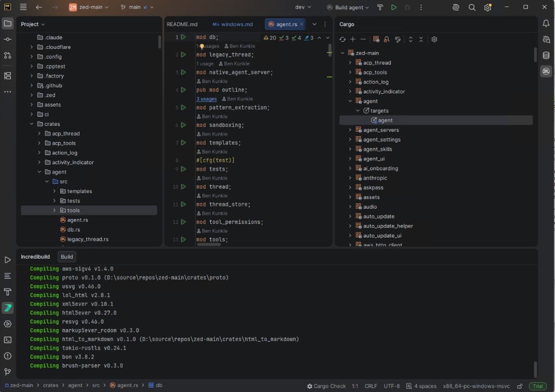Attach a Cargo project with plus icon
Image resolution: width=555 pixels, height=392 pixels.
tap(352, 39)
